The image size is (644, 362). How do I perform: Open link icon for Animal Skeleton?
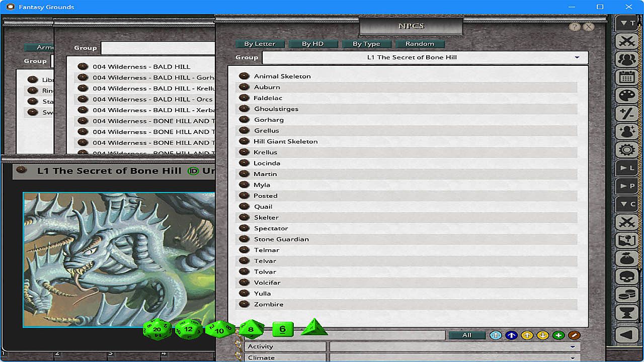tap(244, 76)
